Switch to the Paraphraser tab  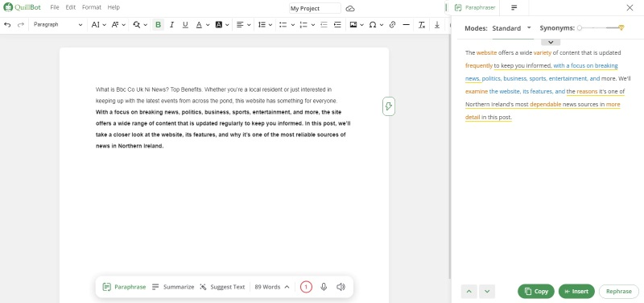[475, 7]
